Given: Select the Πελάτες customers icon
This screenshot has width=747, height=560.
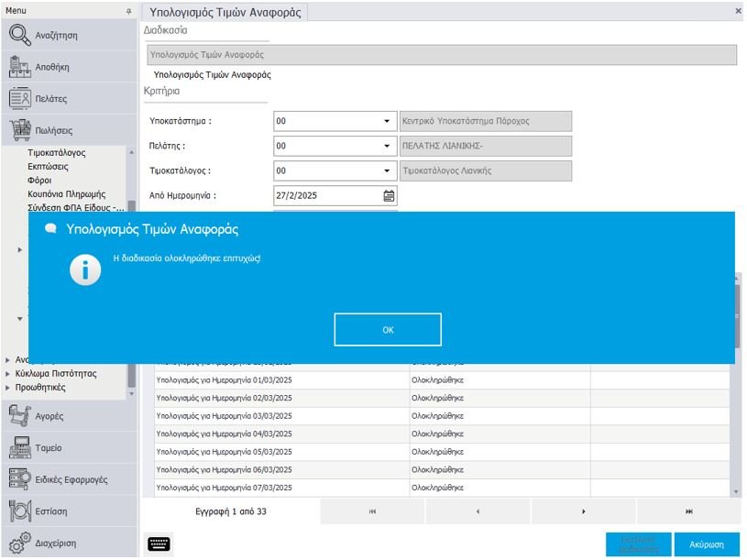Looking at the screenshot, I should (20, 98).
